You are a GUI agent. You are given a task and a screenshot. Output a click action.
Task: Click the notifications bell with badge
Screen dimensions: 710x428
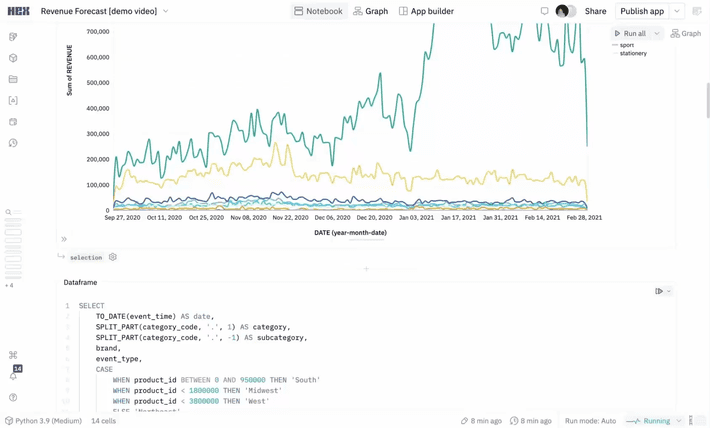coord(14,376)
